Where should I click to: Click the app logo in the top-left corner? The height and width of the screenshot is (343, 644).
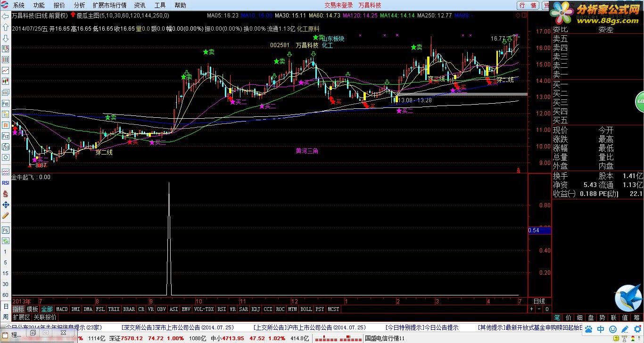[5, 5]
